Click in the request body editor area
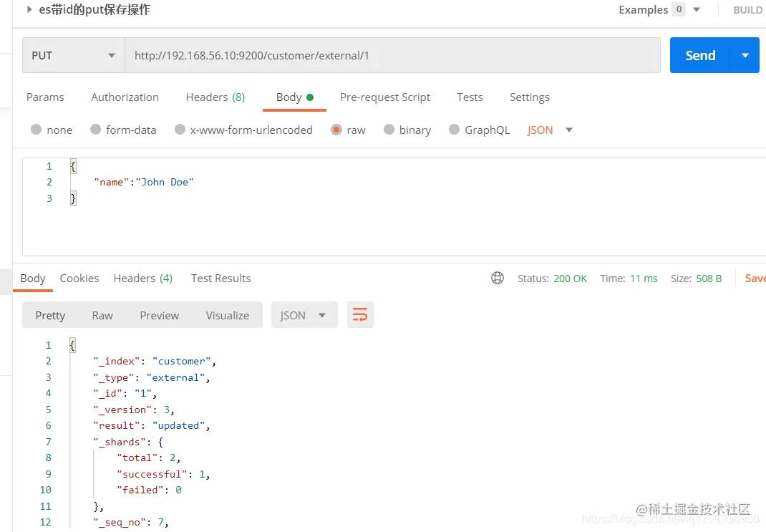 point(394,207)
